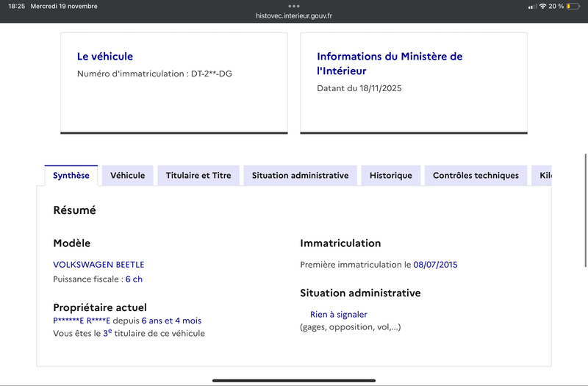Tap the battery icon in status bar

[x=573, y=7]
